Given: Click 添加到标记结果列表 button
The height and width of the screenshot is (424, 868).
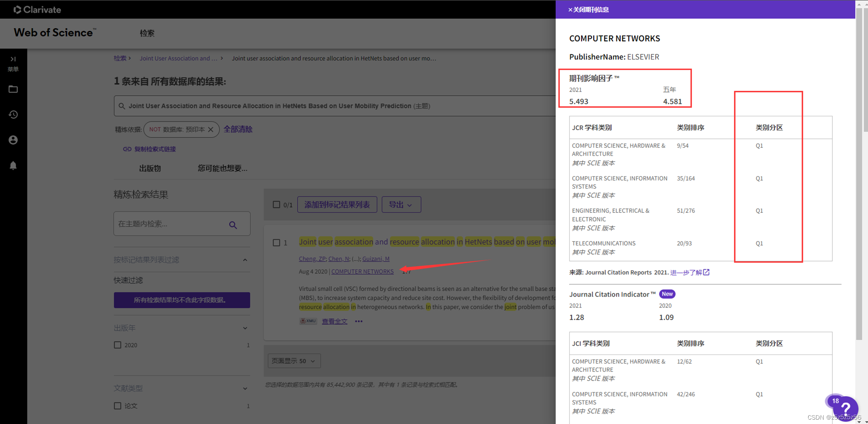Looking at the screenshot, I should tap(337, 205).
